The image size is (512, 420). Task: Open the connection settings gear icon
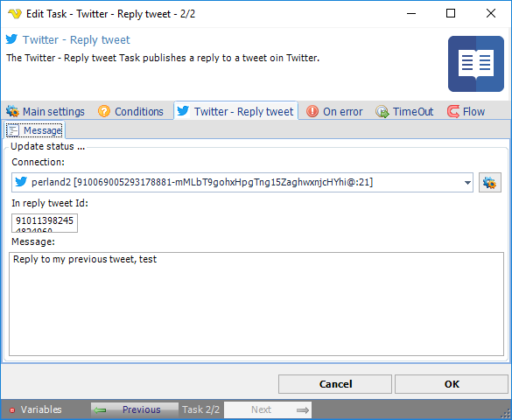490,183
